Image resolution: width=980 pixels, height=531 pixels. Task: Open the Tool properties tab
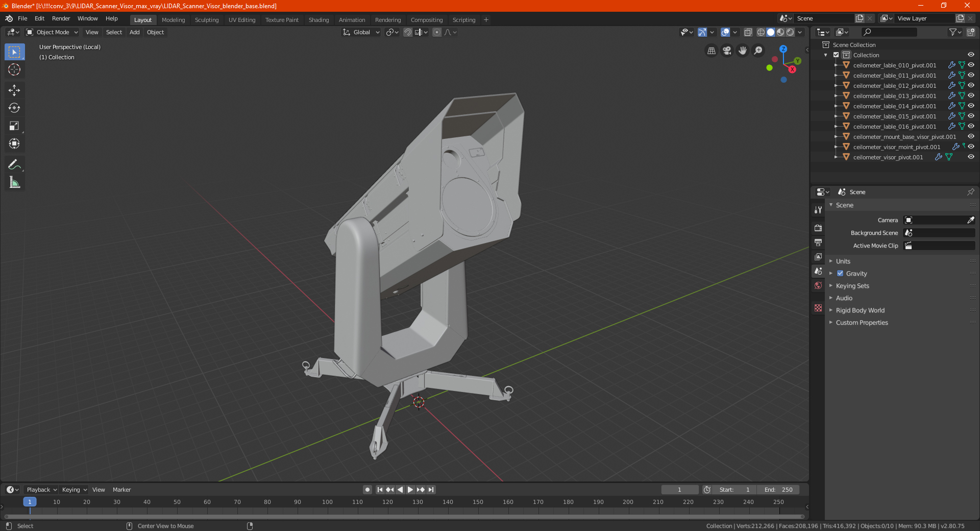818,210
